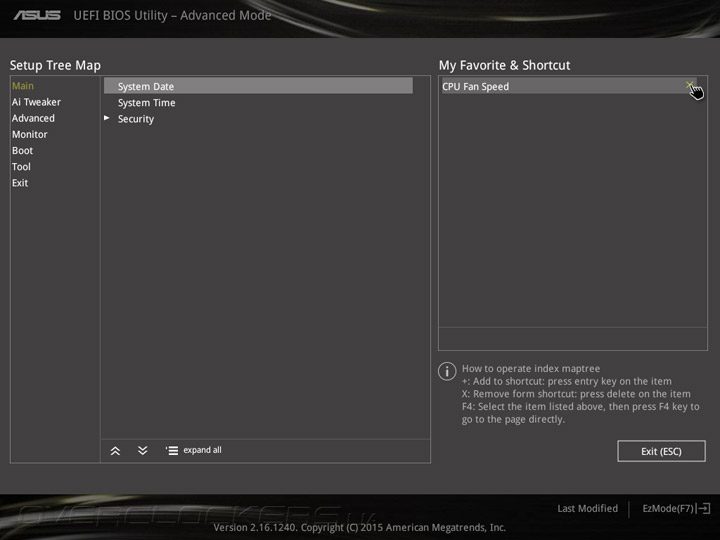Click the collapse-up double chevron icon
The height and width of the screenshot is (540, 720).
click(x=115, y=451)
